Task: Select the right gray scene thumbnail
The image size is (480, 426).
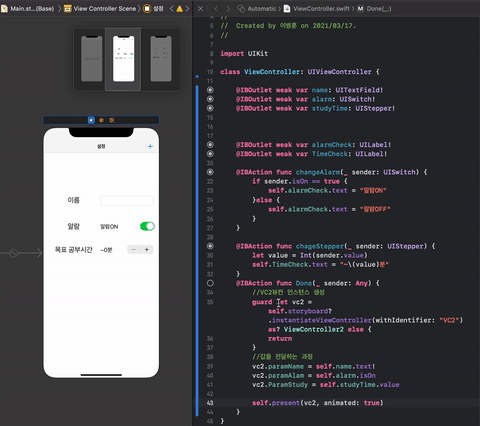Action: pyautogui.click(x=161, y=59)
